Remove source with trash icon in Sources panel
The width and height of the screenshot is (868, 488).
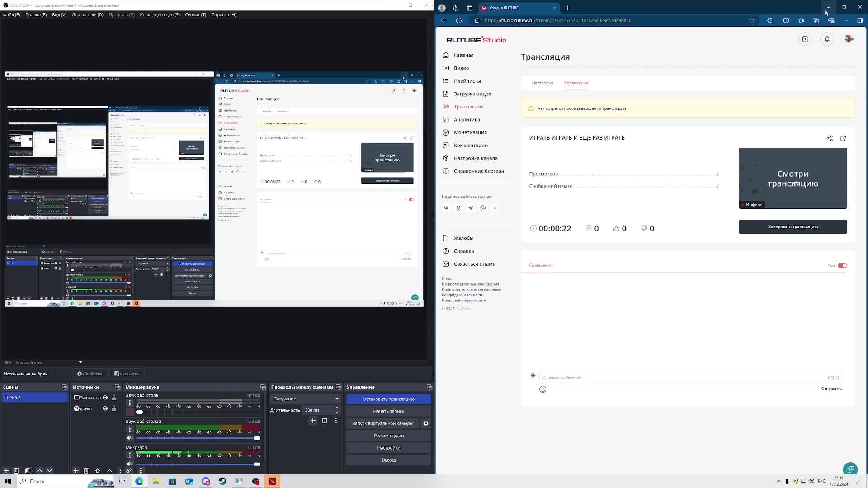[x=86, y=470]
